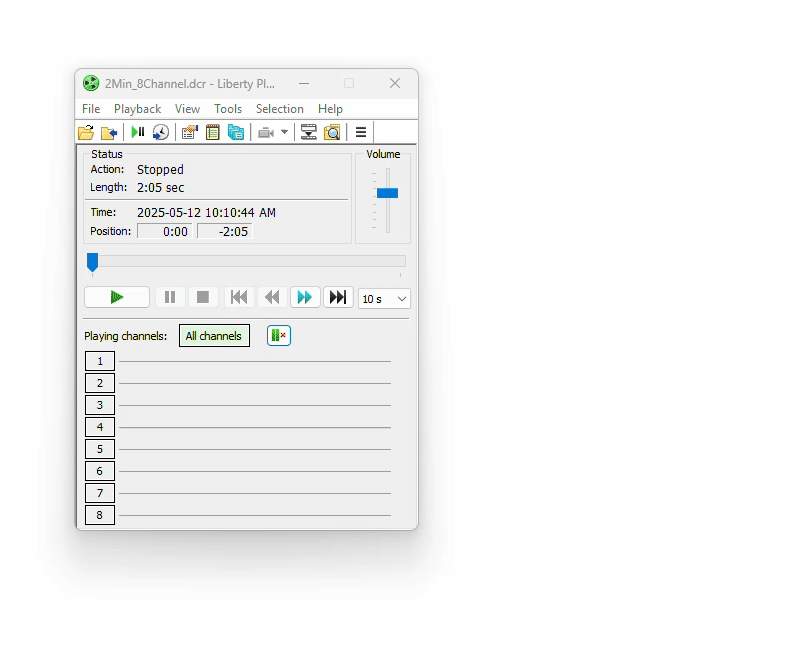Click the folder with blue arrow icon
This screenshot has height=656, width=810.
tap(109, 132)
